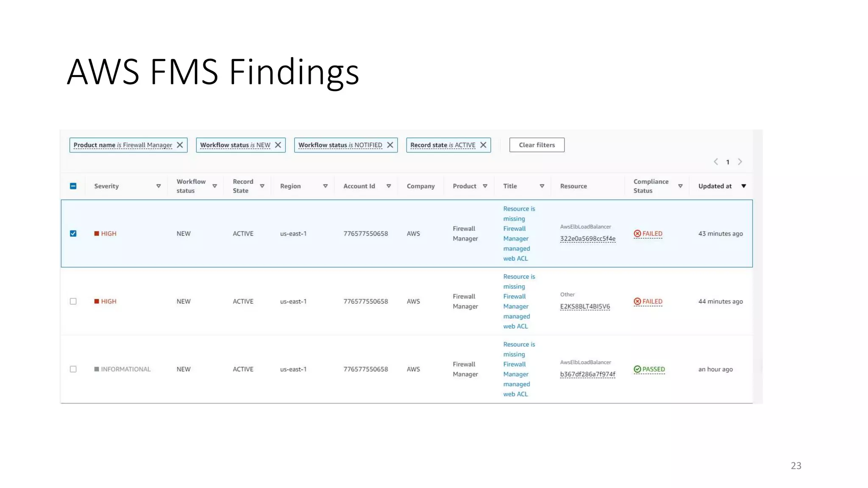Click FAILED status icon in first row
Screen dimensions: 868x488
pos(637,233)
